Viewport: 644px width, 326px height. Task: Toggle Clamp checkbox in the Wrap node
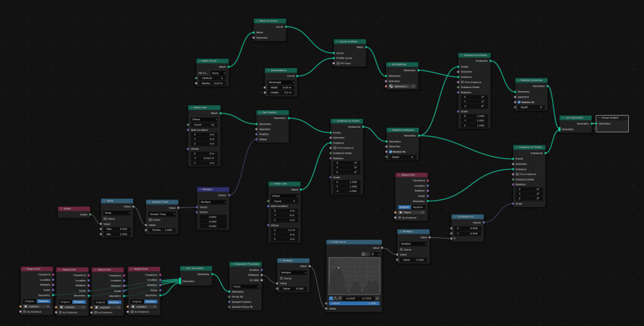click(x=104, y=218)
